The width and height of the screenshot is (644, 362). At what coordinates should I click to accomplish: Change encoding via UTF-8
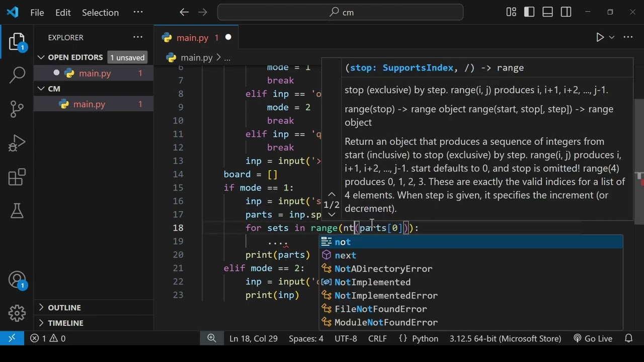point(346,338)
